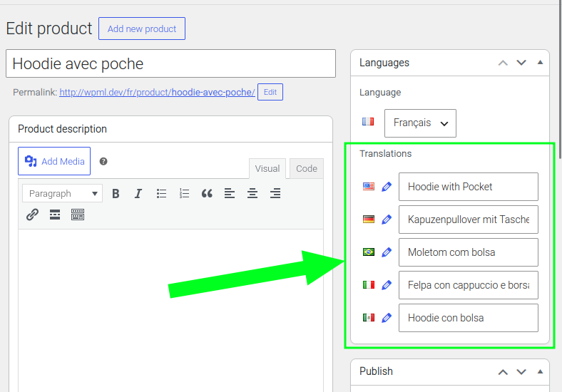Click the Add Media button
562x392 pixels.
click(x=54, y=161)
